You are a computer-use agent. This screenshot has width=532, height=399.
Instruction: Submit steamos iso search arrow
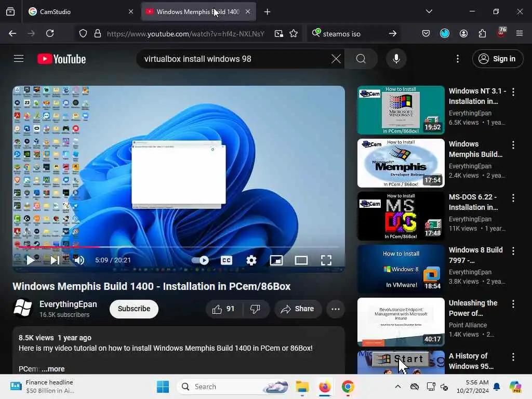point(393,33)
